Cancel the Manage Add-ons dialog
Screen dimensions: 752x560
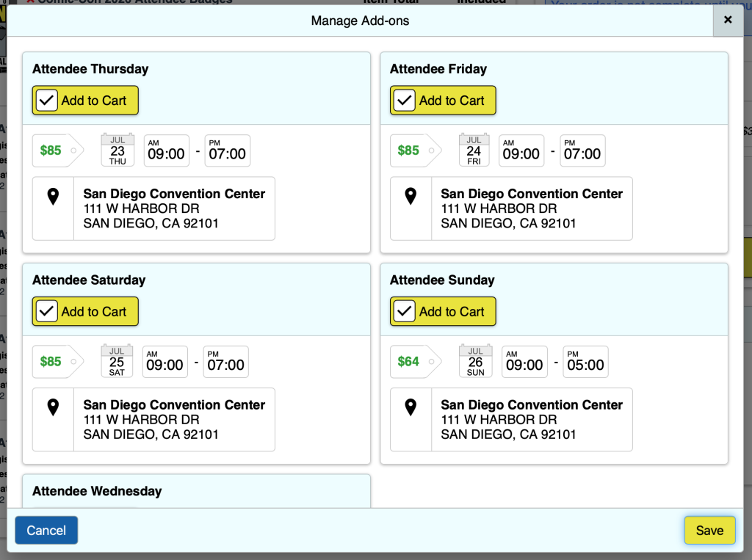pos(46,531)
